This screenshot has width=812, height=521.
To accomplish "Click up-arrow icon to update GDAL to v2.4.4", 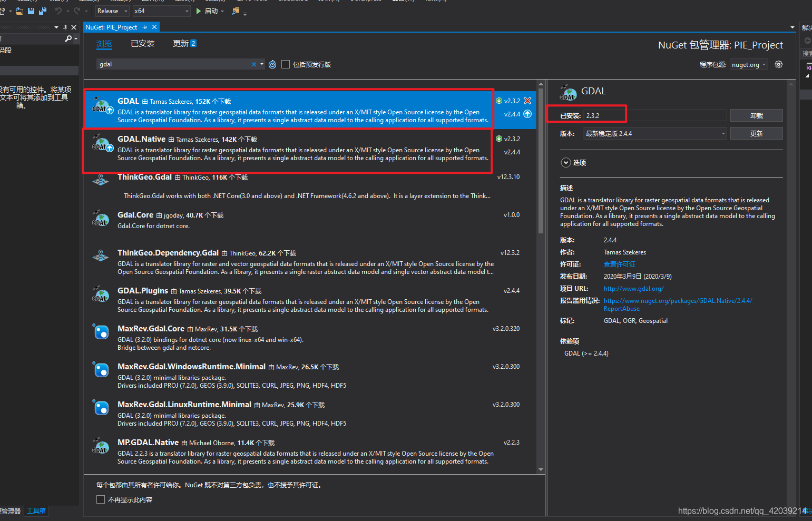I will pos(527,114).
